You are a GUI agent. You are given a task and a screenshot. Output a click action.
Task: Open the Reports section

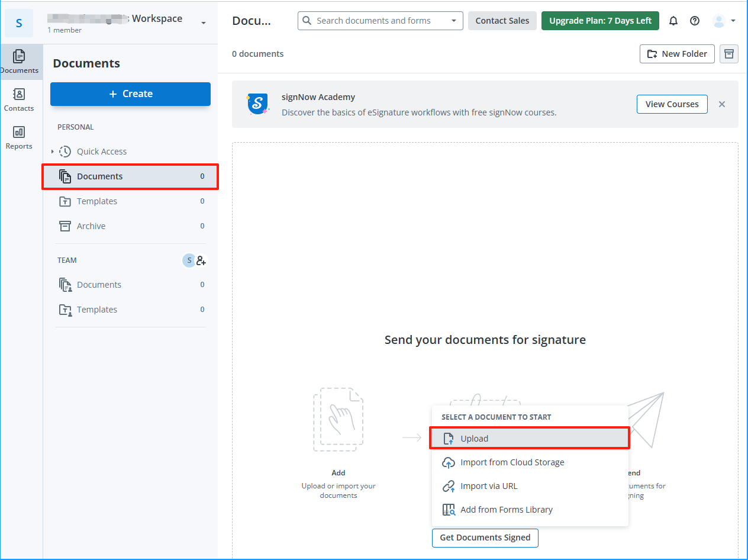pyautogui.click(x=19, y=137)
